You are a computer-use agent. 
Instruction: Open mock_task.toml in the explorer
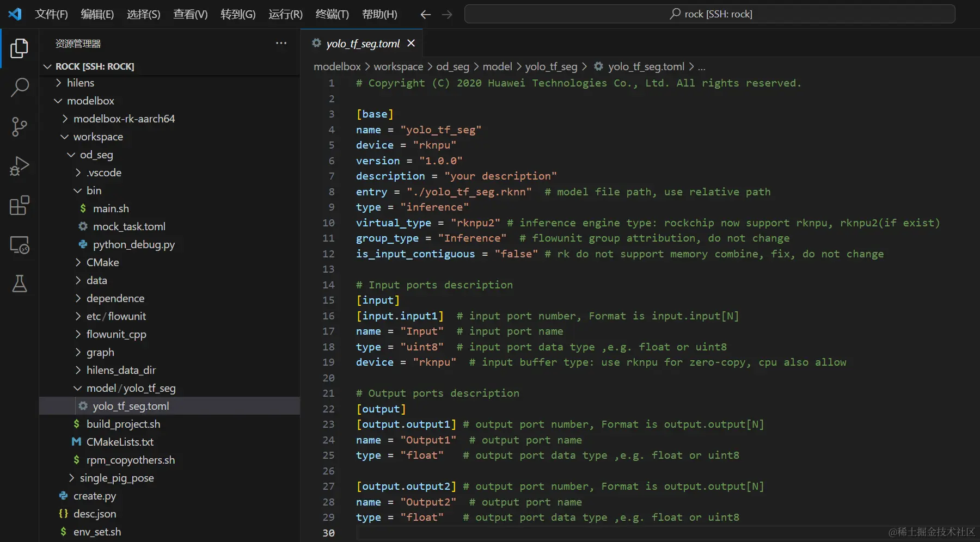(129, 226)
